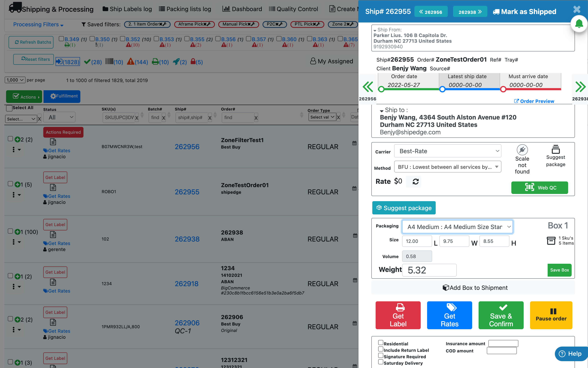Click the red warning filter (144)
588x368 pixels.
click(131, 62)
